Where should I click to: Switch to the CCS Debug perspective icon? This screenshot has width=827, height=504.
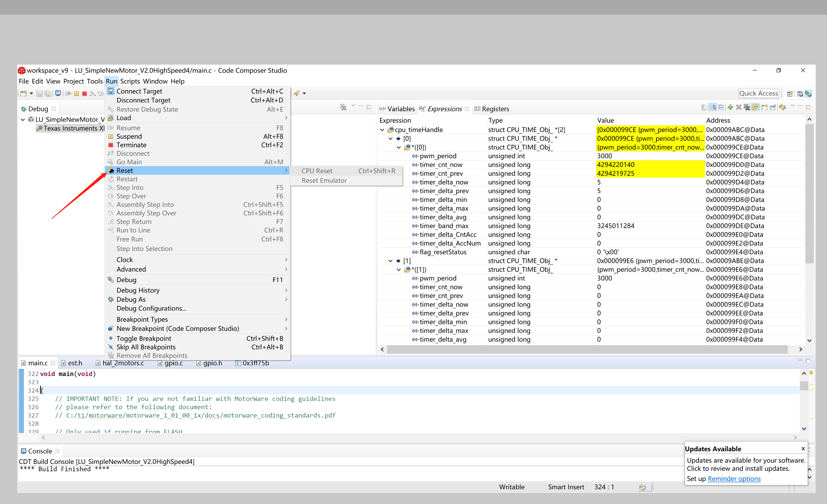pos(808,94)
